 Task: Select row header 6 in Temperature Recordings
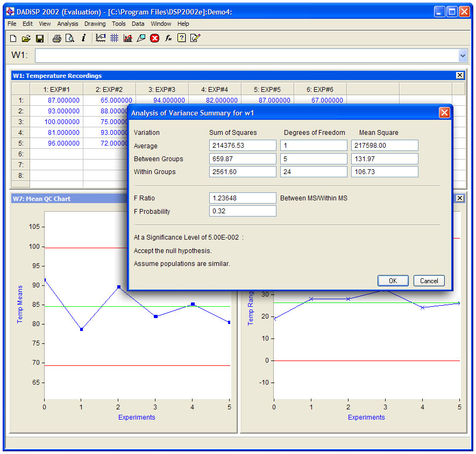20,154
